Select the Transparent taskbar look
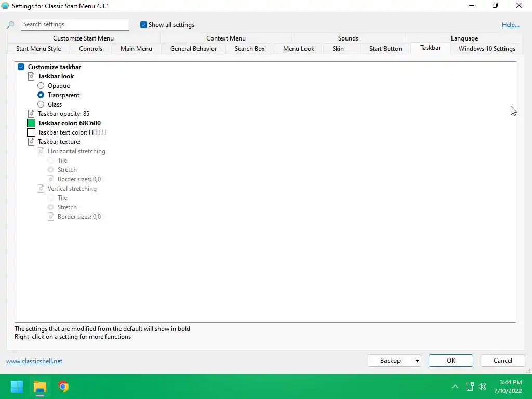532x399 pixels. tap(41, 95)
